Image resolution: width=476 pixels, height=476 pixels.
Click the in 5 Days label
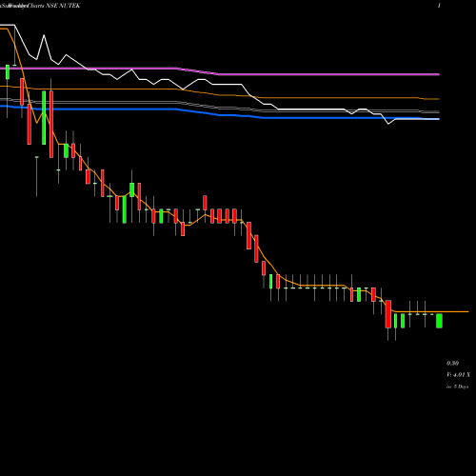coord(457,387)
